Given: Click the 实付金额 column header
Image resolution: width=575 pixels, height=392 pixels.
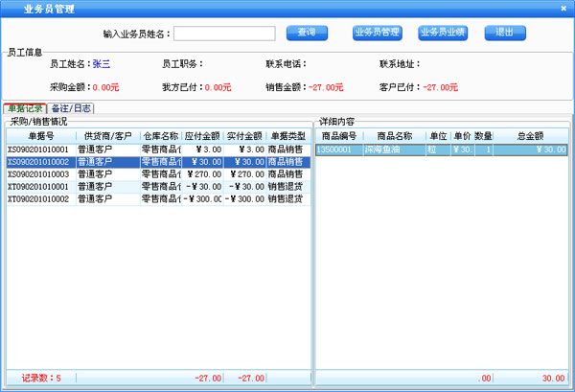Looking at the screenshot, I should 245,137.
